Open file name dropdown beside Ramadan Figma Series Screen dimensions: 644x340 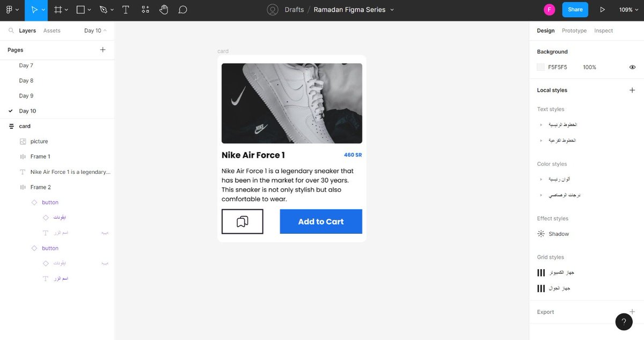392,10
